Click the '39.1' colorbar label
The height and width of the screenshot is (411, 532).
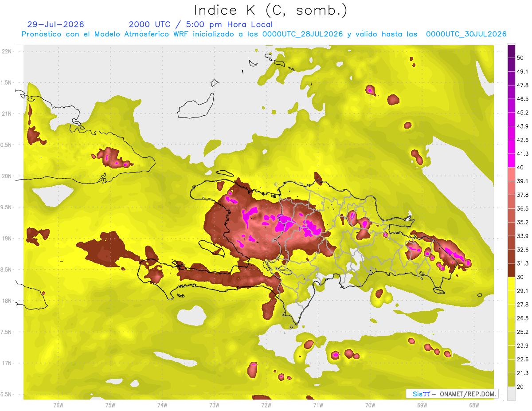[x=523, y=181]
